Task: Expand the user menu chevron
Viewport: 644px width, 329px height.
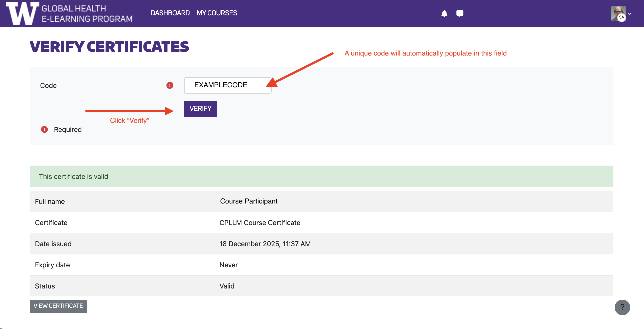Action: [630, 14]
